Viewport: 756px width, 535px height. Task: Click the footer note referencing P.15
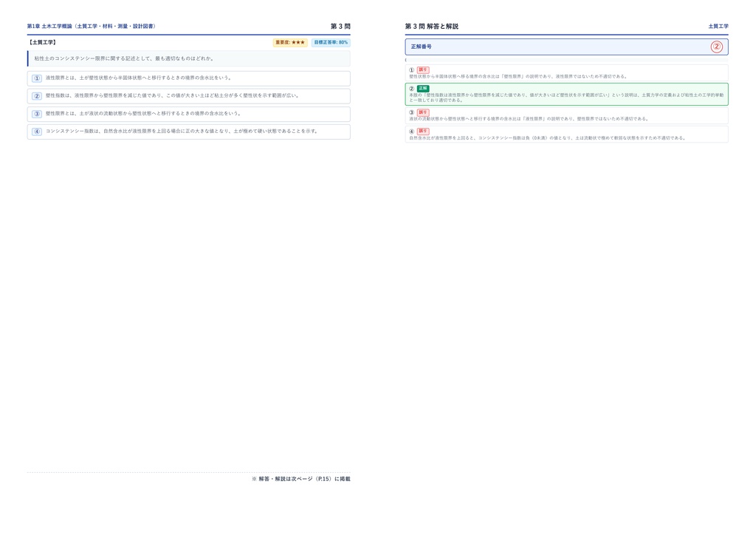point(301,479)
